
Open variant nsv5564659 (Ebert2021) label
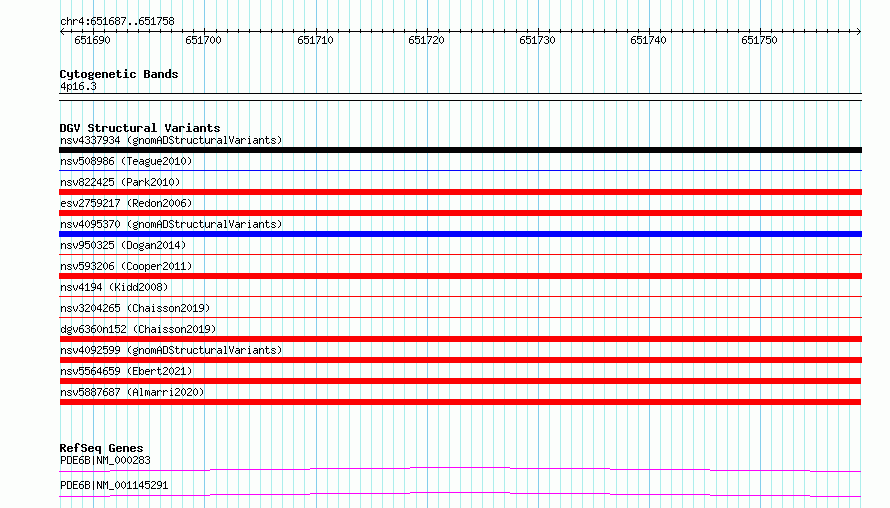click(126, 371)
